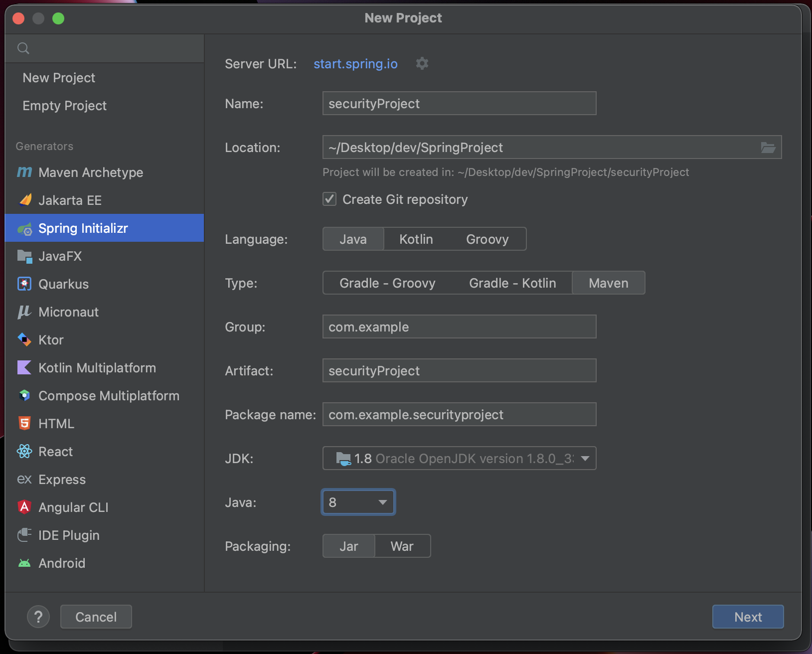Select Ktor label in list
812x654 pixels.
pos(51,340)
